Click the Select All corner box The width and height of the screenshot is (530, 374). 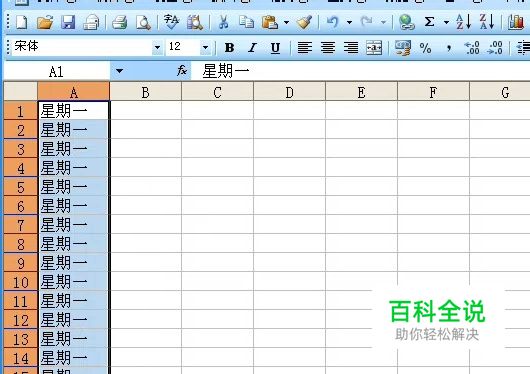coord(20,91)
